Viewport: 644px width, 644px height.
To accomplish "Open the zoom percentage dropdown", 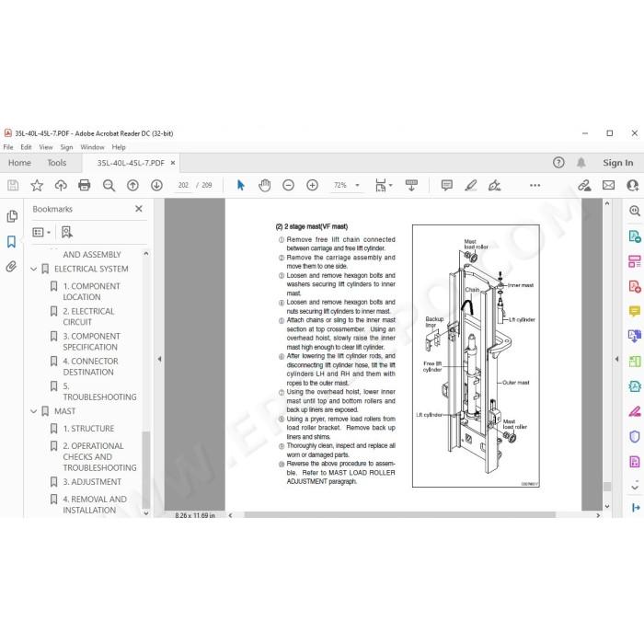I will pyautogui.click(x=357, y=185).
